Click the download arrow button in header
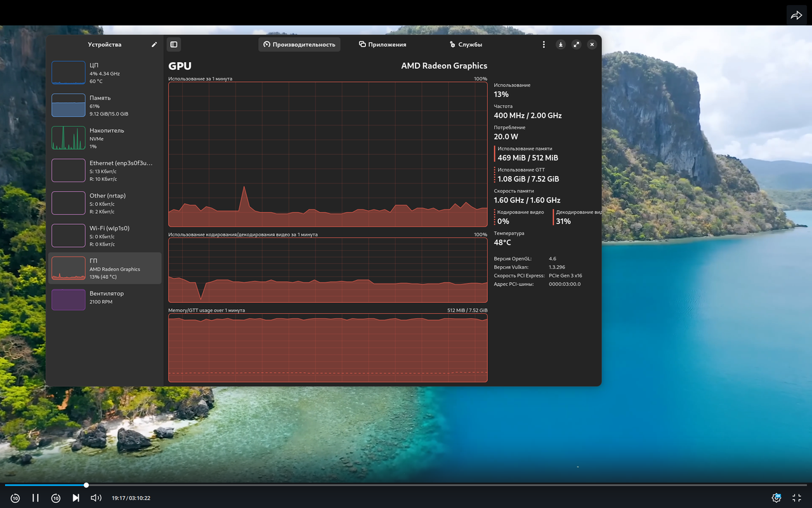 561,44
